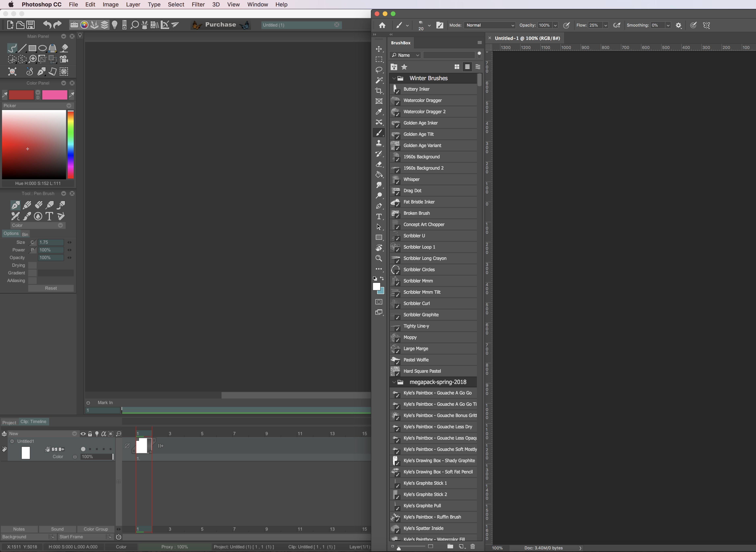Toggle airbrush build-up icon next to Flow
Image resolution: width=756 pixels, height=552 pixels.
pyautogui.click(x=617, y=25)
